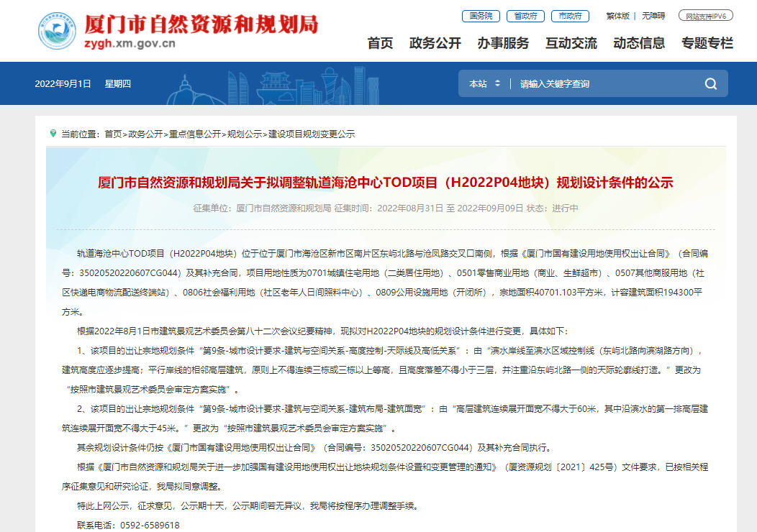Switch to 繁体版 version
757x532 pixels.
tap(618, 16)
